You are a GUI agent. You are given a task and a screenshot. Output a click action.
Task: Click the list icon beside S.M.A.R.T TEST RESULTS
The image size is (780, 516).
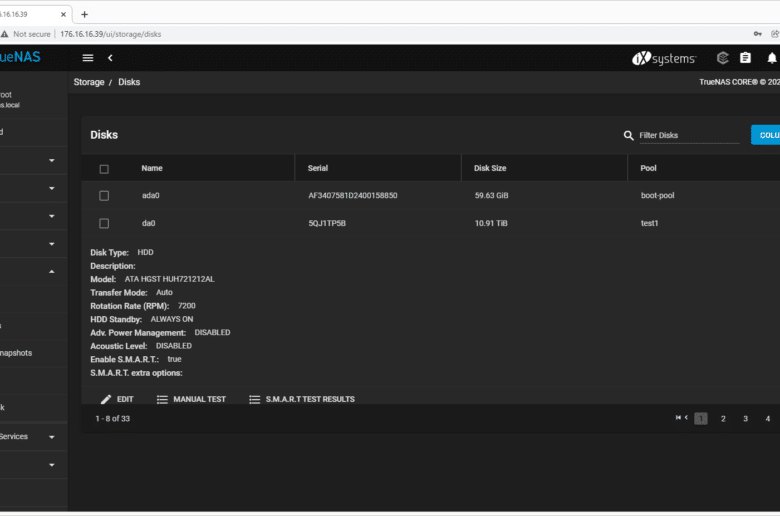(x=254, y=399)
